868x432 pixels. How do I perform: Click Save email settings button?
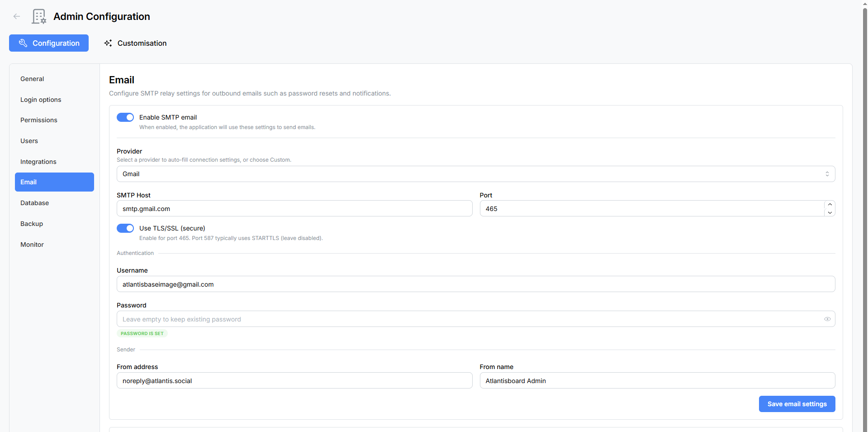[x=797, y=404]
